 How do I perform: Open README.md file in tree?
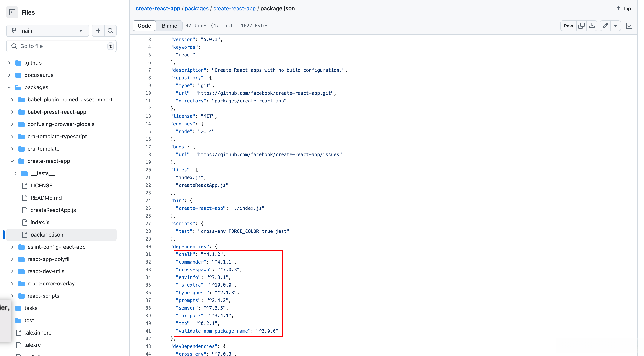tap(46, 198)
